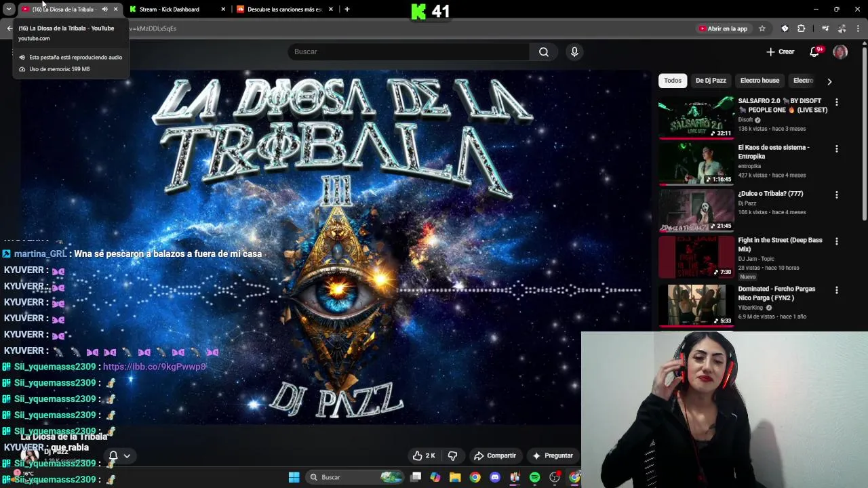Screen dimensions: 868x488
Task: Open the ibb.co link in chat
Action: click(154, 367)
